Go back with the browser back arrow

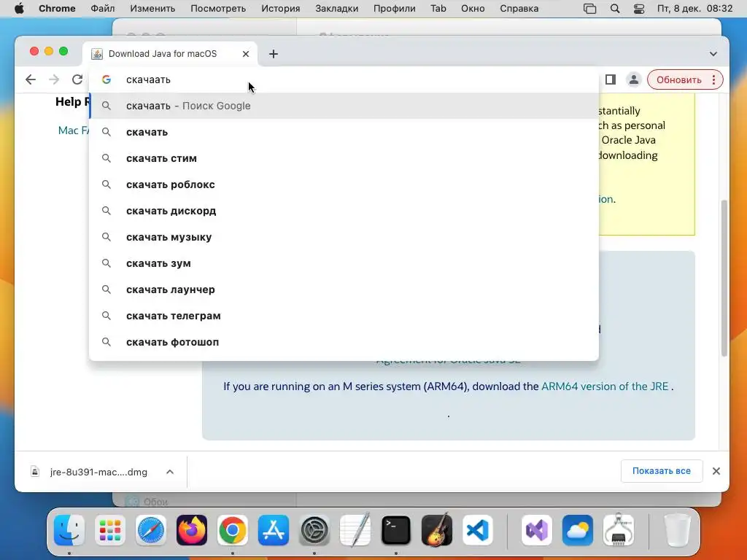pos(31,79)
